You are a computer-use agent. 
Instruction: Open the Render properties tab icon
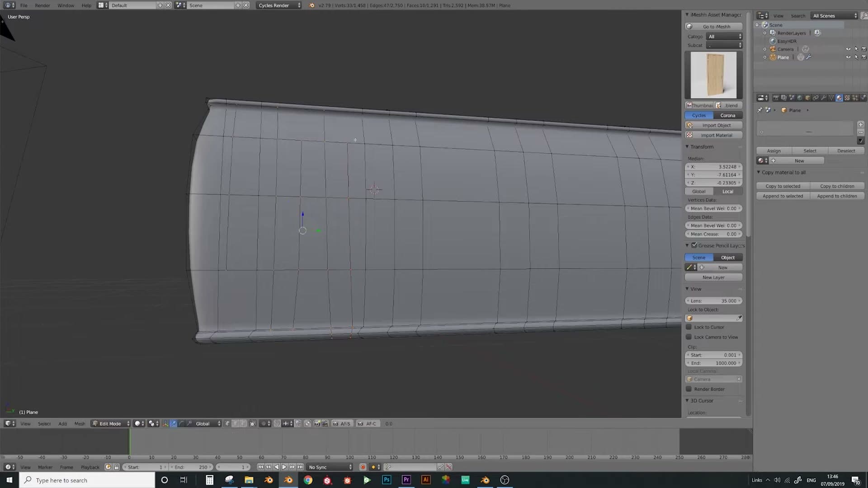[776, 98]
